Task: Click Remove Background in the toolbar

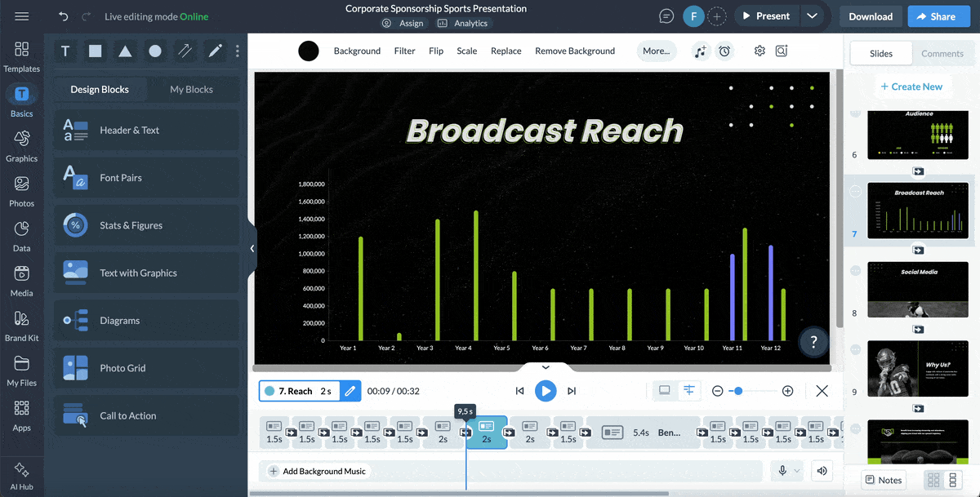Action: [x=574, y=51]
